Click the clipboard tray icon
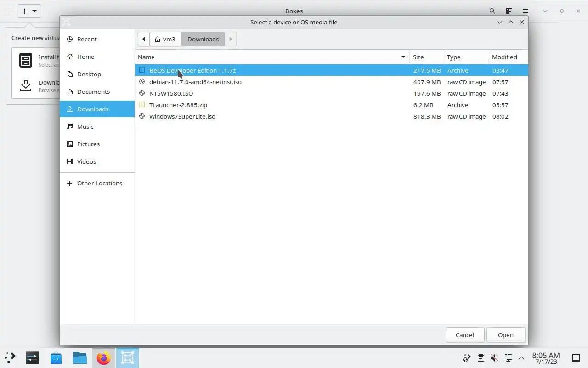Image resolution: width=588 pixels, height=368 pixels. coord(481,358)
